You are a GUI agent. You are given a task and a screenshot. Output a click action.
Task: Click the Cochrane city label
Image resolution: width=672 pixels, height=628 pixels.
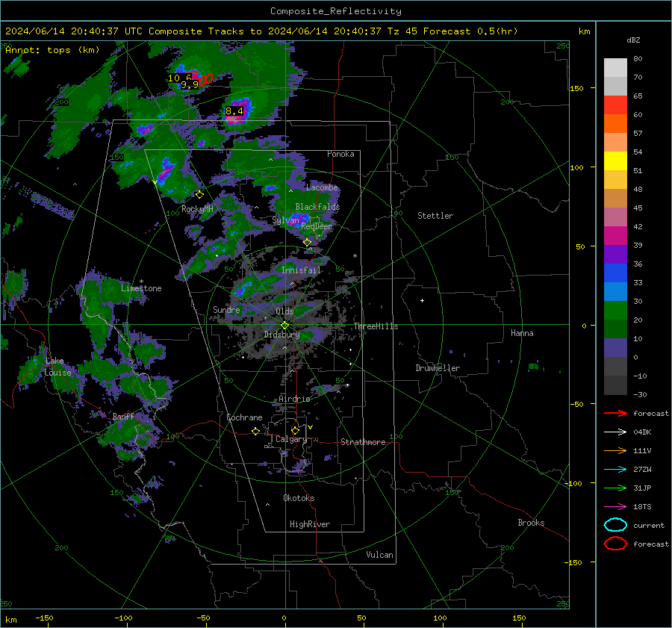244,417
